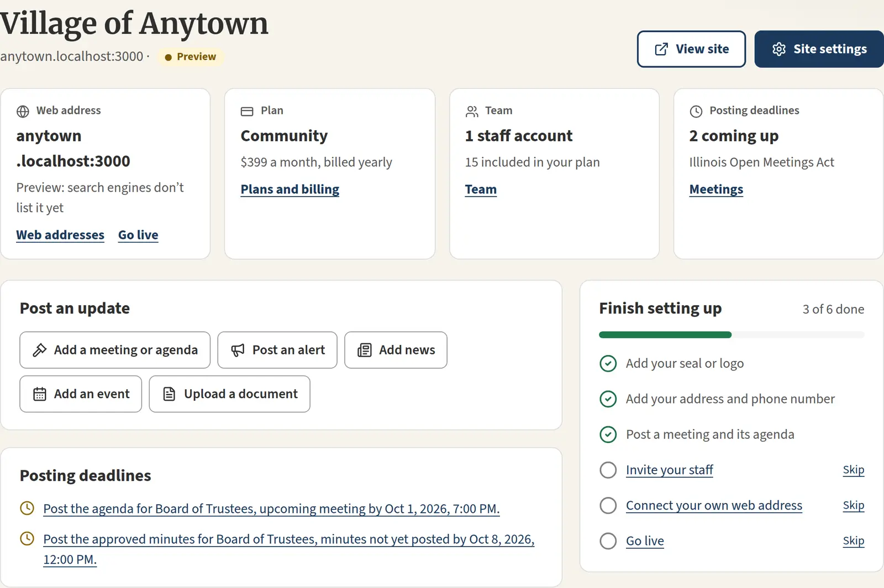This screenshot has width=884, height=588.
Task: Open the Web addresses link
Action: [x=60, y=235]
